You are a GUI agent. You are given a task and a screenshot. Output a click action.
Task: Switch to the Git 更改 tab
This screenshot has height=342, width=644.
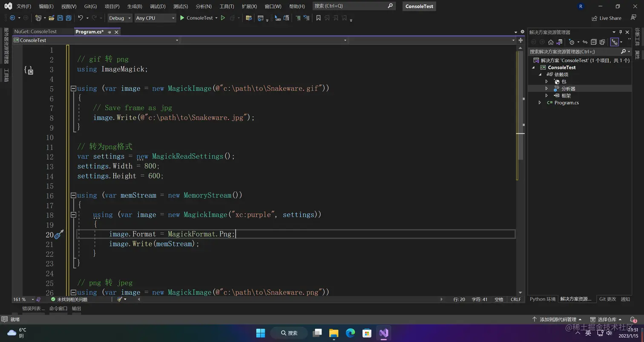click(x=608, y=299)
